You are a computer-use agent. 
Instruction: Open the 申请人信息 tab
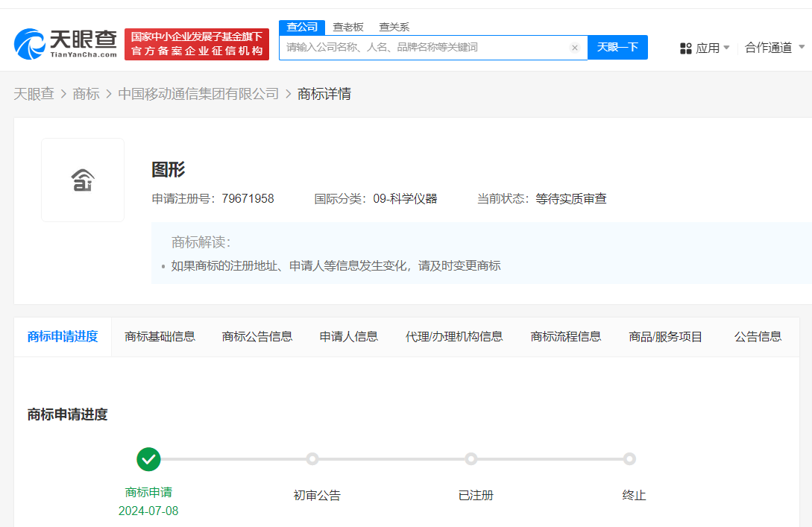tap(347, 336)
